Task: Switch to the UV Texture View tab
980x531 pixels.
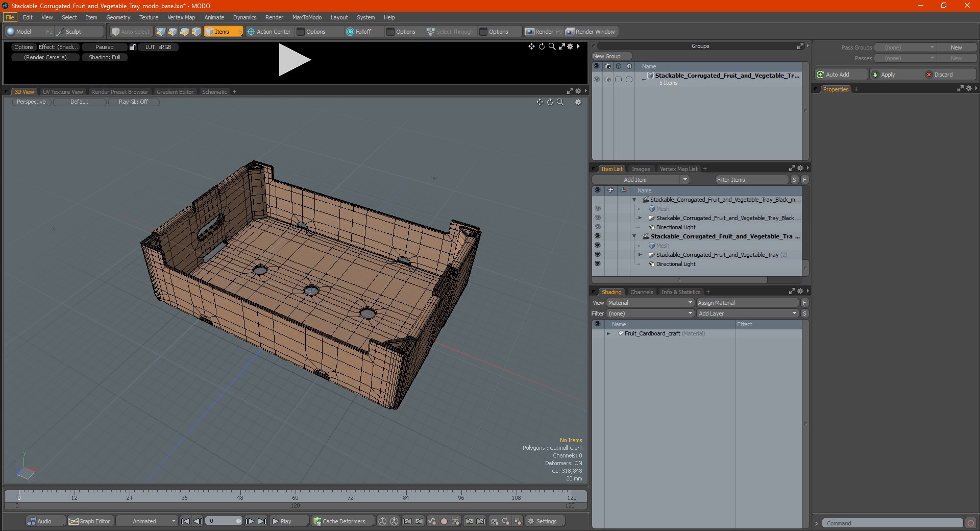Action: pyautogui.click(x=62, y=92)
